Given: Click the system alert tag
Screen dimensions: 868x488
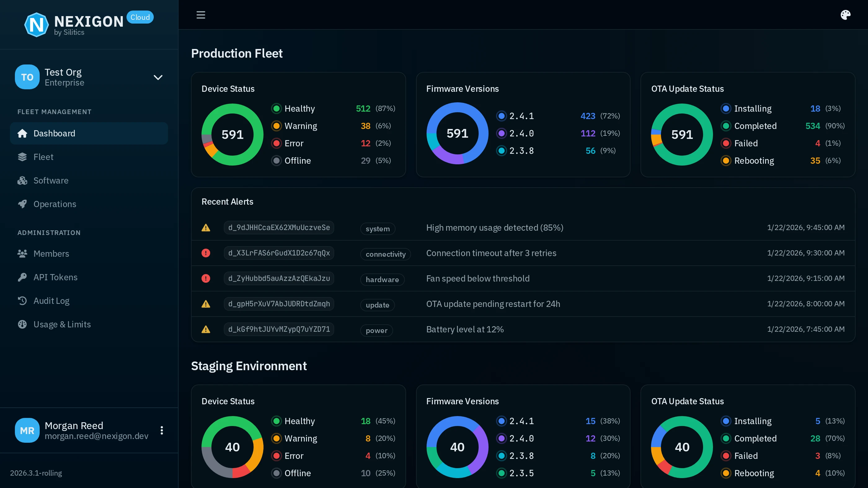Looking at the screenshot, I should click(x=378, y=229).
